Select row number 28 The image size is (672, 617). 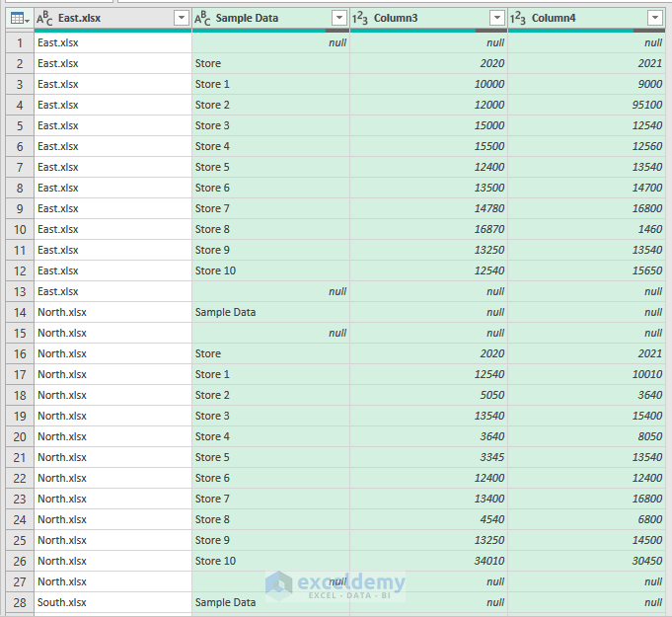(20, 603)
